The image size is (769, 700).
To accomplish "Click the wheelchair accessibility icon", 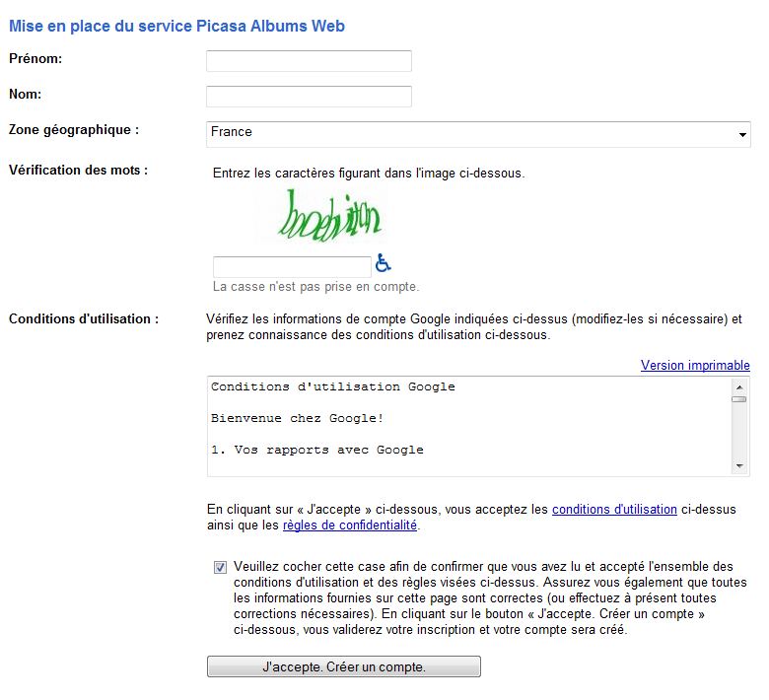I will (x=383, y=263).
